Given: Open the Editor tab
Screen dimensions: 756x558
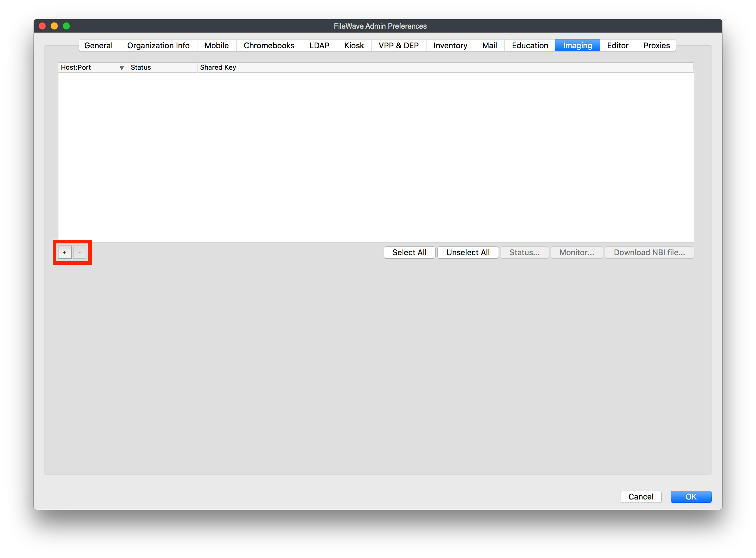Looking at the screenshot, I should (618, 46).
